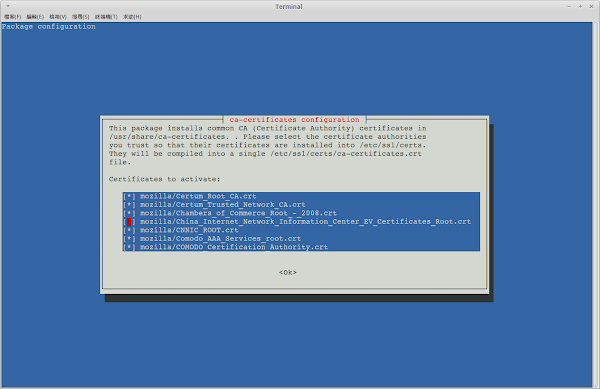Select mozilla/Chambers_of_Commerce_Root_-_2008.crt row text

click(x=238, y=213)
